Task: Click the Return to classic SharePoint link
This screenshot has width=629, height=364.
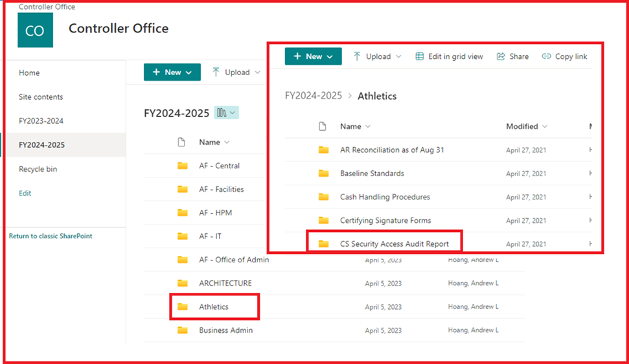Action: [x=51, y=236]
